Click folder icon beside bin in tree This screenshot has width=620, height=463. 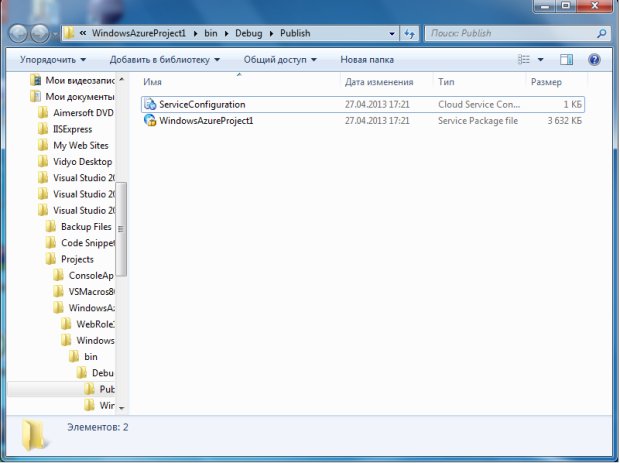point(74,357)
